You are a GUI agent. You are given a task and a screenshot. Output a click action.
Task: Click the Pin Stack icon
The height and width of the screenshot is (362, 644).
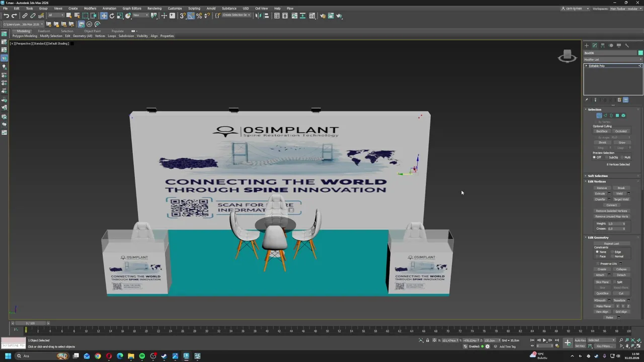click(587, 100)
